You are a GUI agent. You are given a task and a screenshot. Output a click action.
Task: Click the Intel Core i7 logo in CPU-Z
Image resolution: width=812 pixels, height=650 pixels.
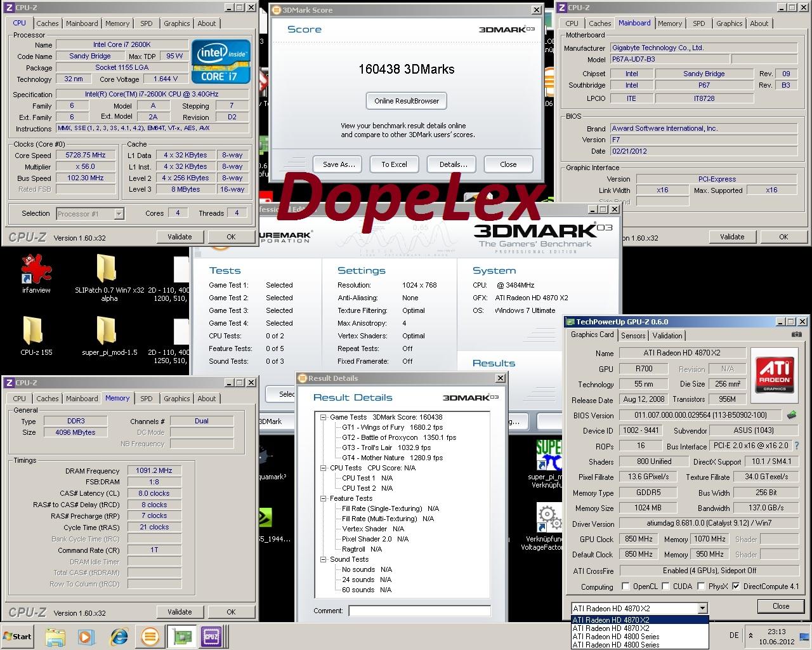[221, 62]
